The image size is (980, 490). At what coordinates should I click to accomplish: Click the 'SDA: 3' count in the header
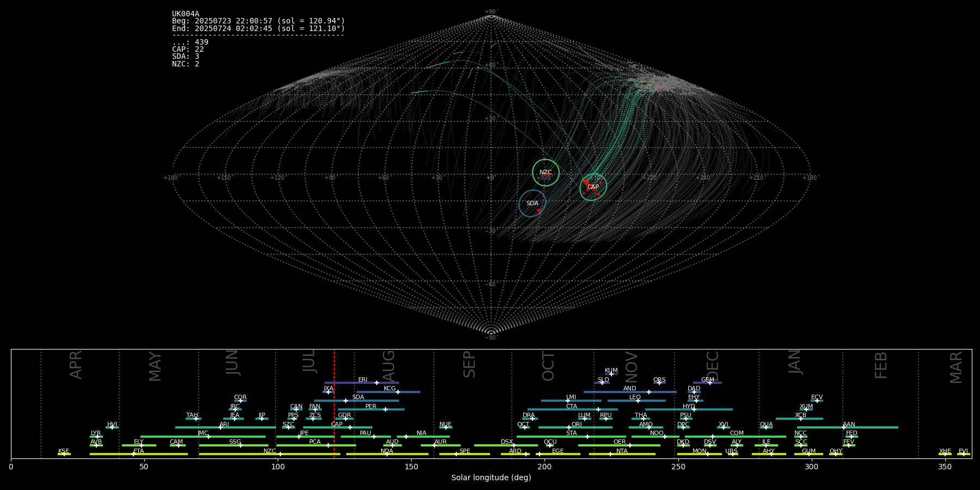186,56
